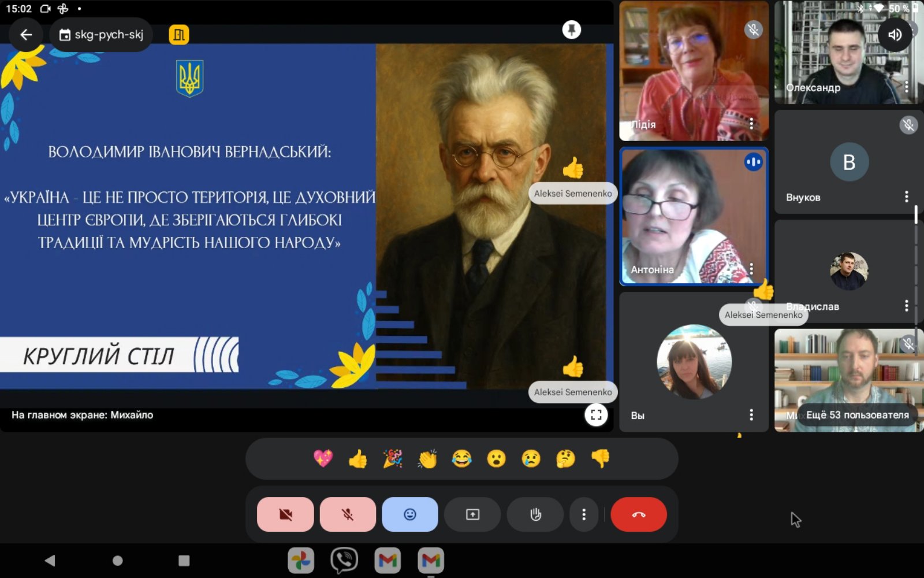
Task: Leave the call with red hang-up button
Action: [639, 514]
